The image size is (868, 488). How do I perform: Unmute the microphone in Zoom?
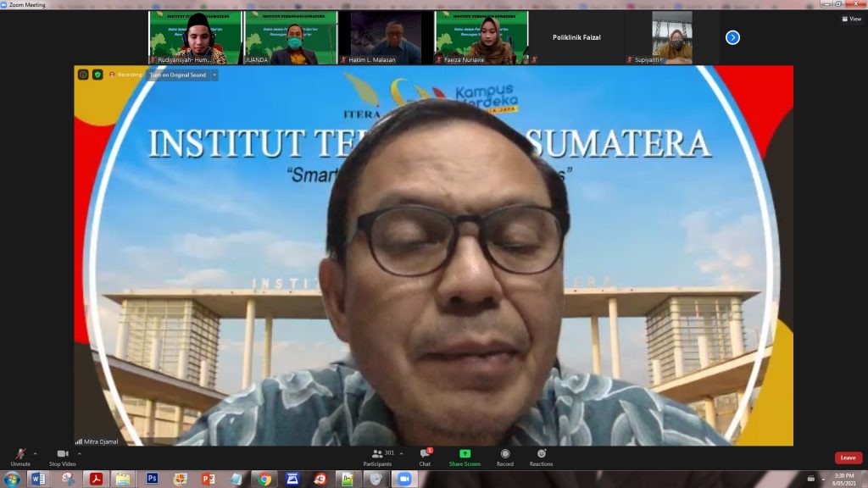(20, 457)
